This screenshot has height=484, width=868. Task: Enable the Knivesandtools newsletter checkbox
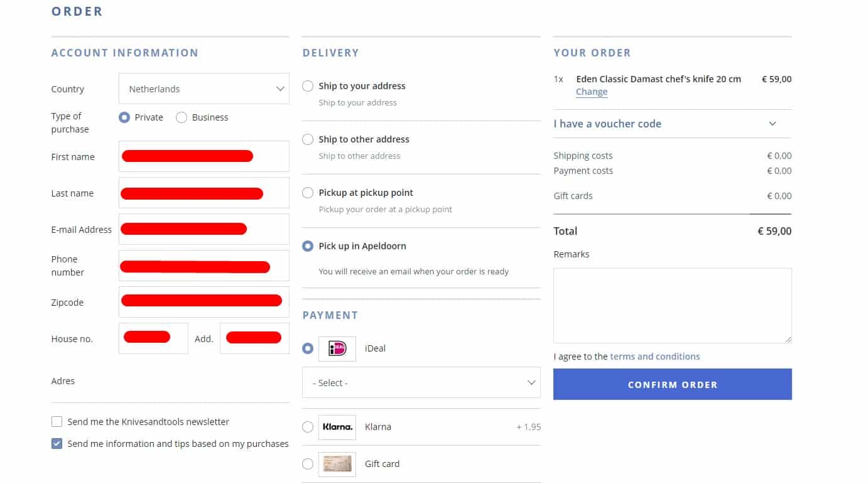pos(57,422)
